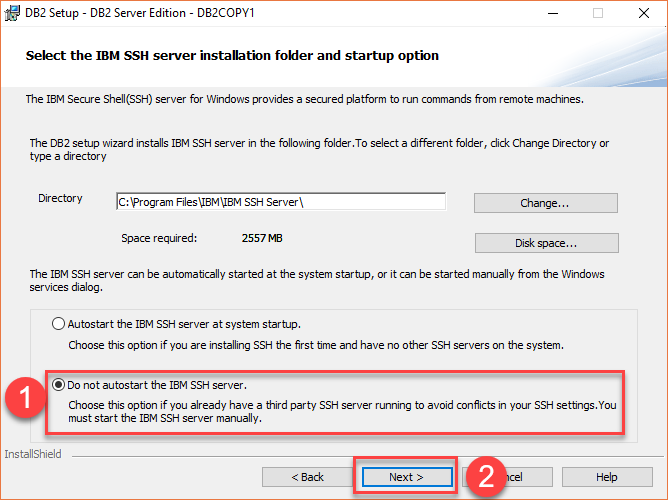Close the DB2 Setup window
Image resolution: width=668 pixels, height=500 pixels.
pyautogui.click(x=644, y=13)
